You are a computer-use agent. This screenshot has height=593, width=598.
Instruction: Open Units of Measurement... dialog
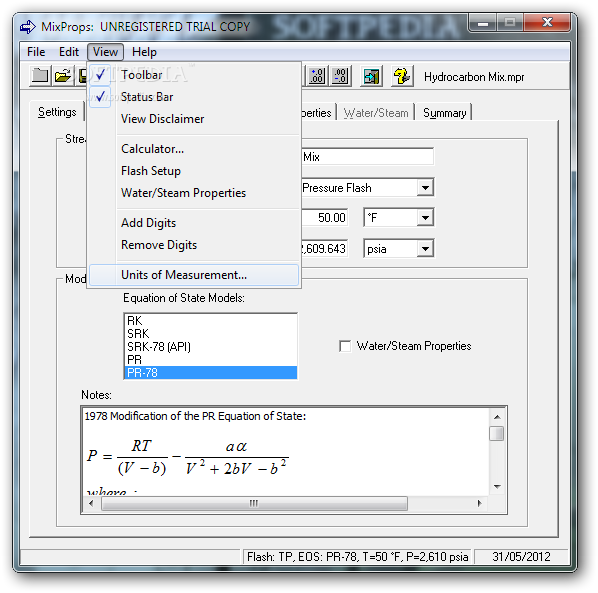194,275
